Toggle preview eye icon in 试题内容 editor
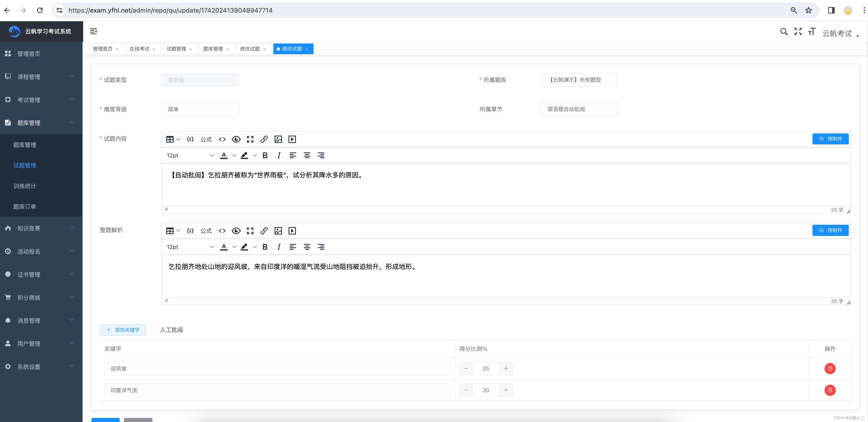The height and width of the screenshot is (422, 868). (236, 139)
